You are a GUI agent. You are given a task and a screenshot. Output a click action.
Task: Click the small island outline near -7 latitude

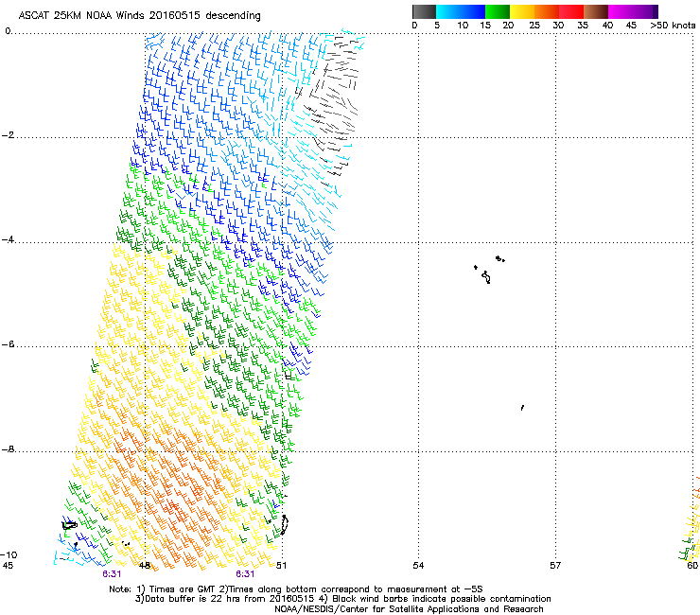[x=522, y=408]
